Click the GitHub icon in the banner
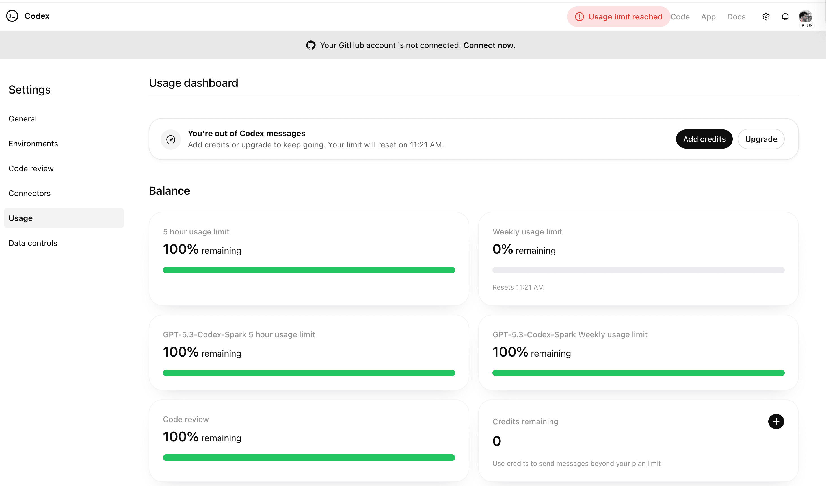Viewport: 826px width, 504px height. pos(311,45)
